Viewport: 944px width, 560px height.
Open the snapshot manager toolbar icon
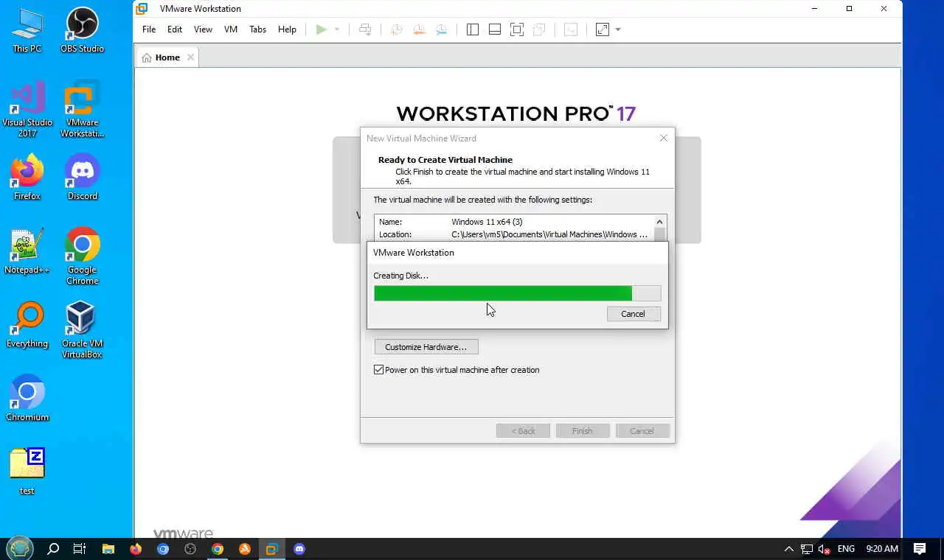click(x=441, y=29)
